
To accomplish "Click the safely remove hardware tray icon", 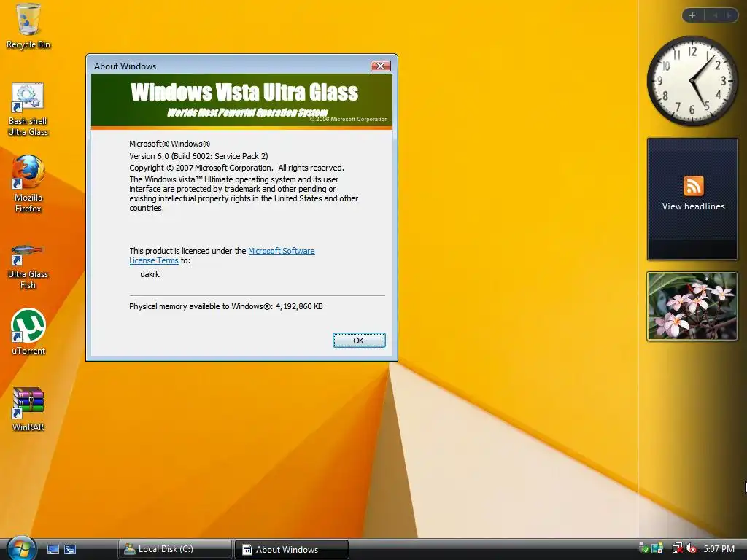I will (643, 548).
